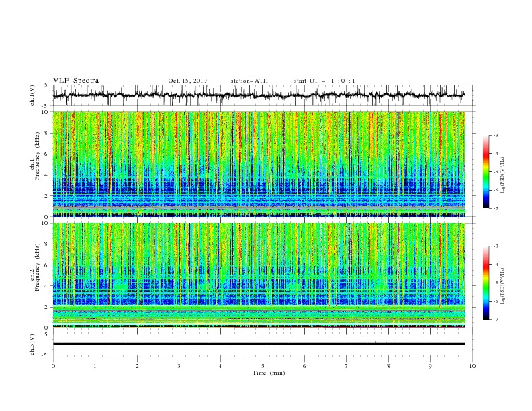Click the time axis tick label "0"
The image size is (532, 411).
tap(53, 366)
